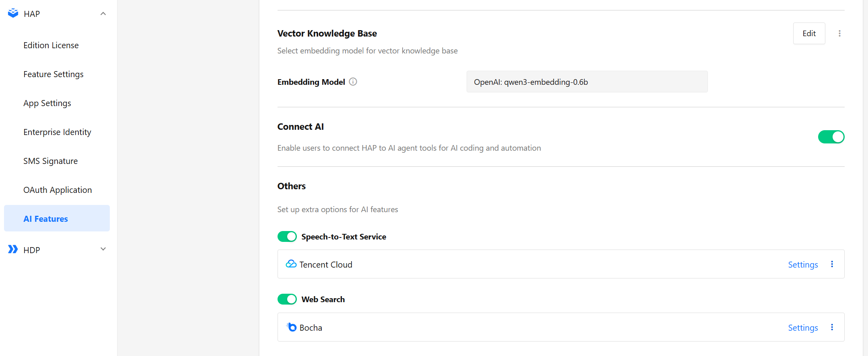The width and height of the screenshot is (868, 356).
Task: Open Bocha more options menu
Action: 832,327
